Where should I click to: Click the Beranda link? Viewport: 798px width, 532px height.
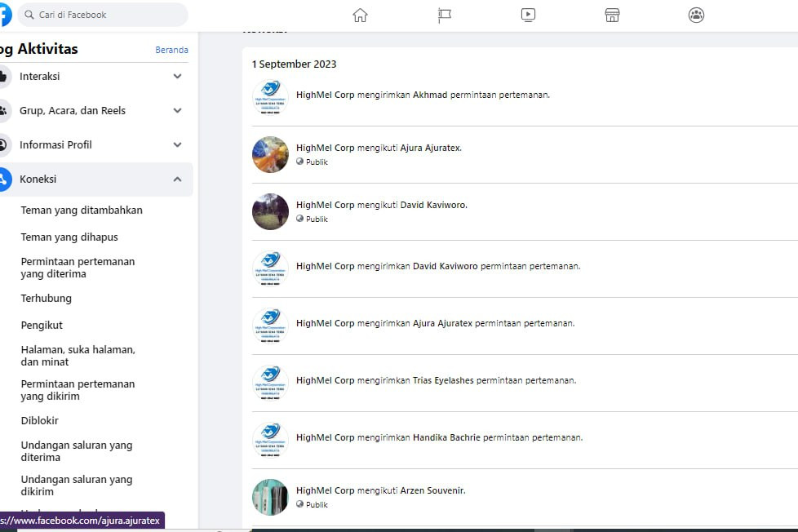pyautogui.click(x=171, y=50)
